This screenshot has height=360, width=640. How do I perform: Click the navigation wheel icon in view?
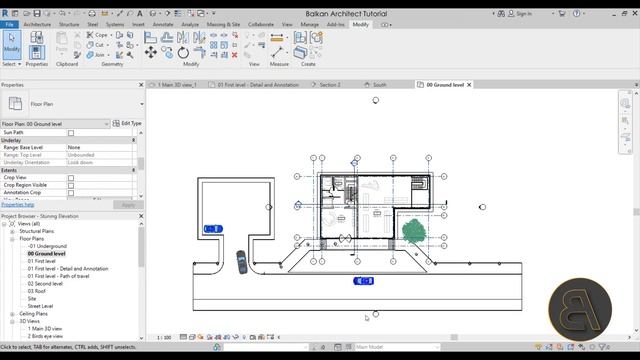[x=625, y=103]
